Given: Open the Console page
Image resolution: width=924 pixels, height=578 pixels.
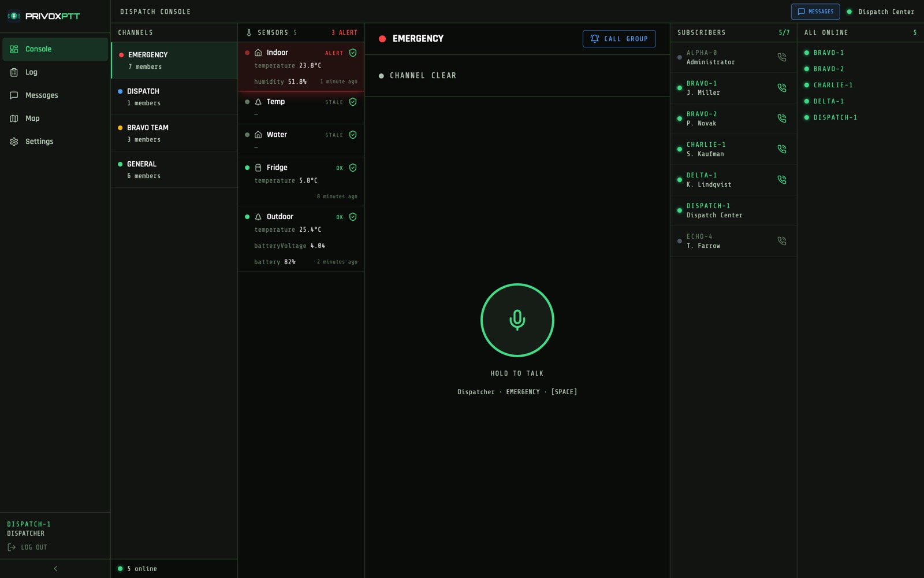Looking at the screenshot, I should coord(55,49).
